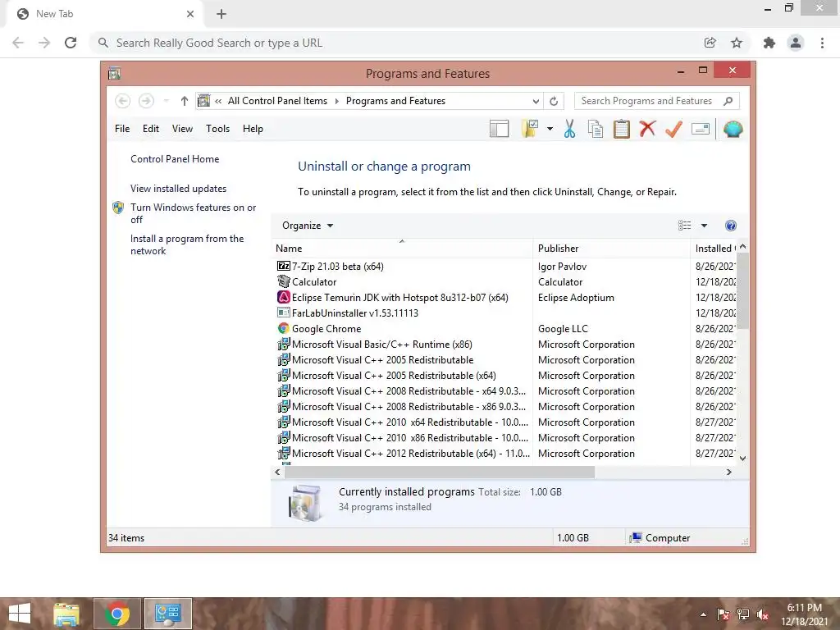Open a new Chrome tab with plus

[x=221, y=14]
